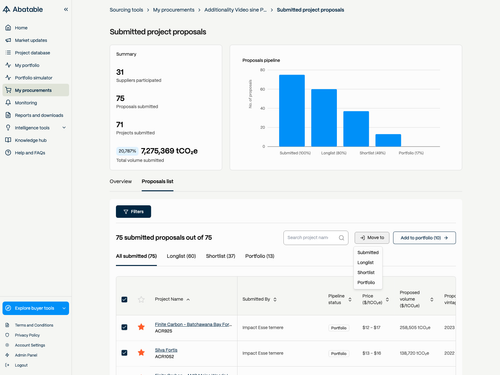Toggle the select-all checkbox in table header
The image size is (500, 375).
click(x=124, y=299)
